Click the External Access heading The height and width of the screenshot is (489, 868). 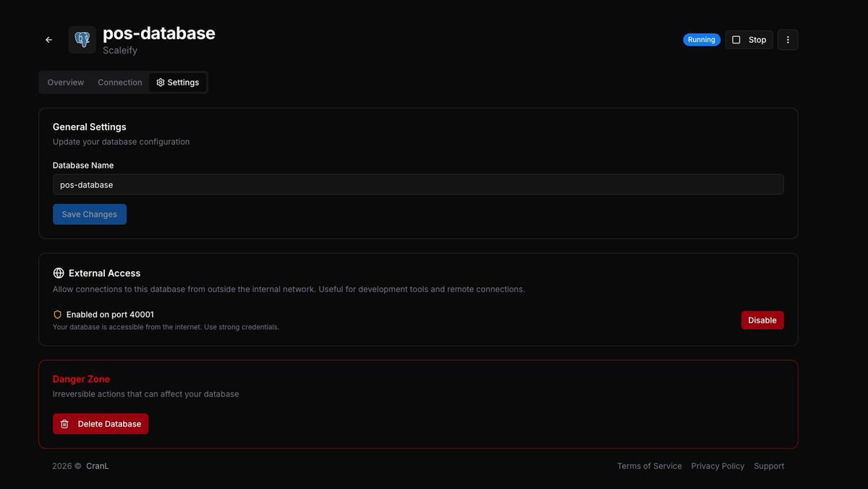coord(105,273)
